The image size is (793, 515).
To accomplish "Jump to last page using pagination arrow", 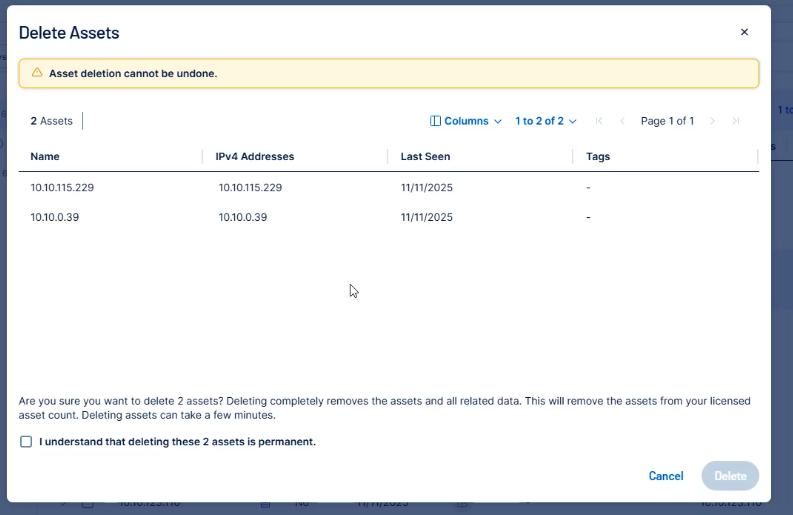I will (736, 121).
